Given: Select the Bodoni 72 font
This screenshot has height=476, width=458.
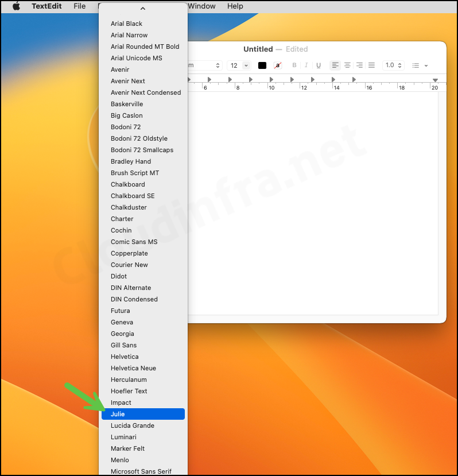Looking at the screenshot, I should click(143, 127).
